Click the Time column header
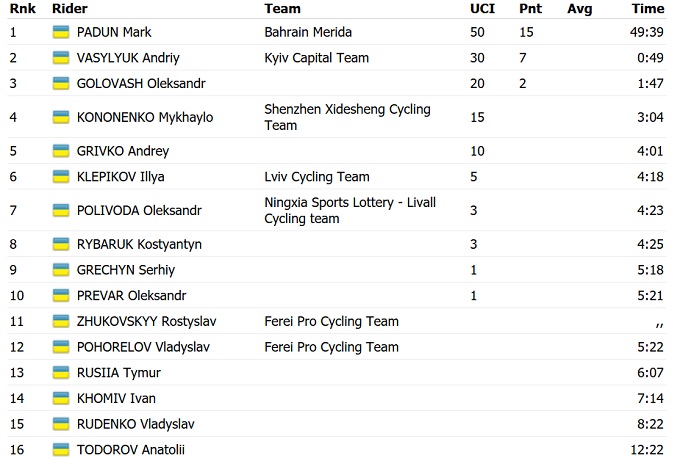The width and height of the screenshot is (680, 458). 648,9
